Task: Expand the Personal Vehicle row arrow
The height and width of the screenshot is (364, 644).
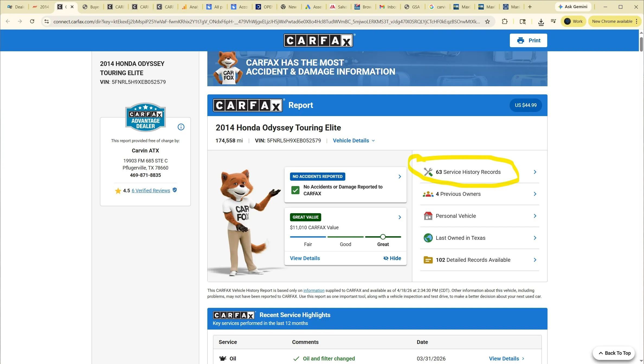Action: coord(535,216)
